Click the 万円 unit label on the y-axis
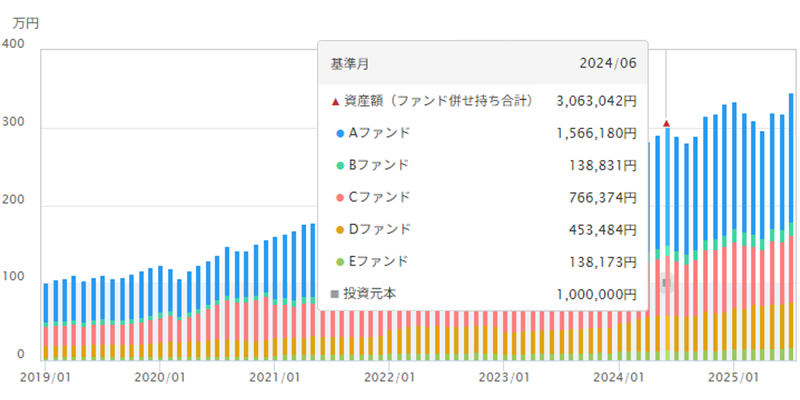The height and width of the screenshot is (400, 800). point(26,21)
